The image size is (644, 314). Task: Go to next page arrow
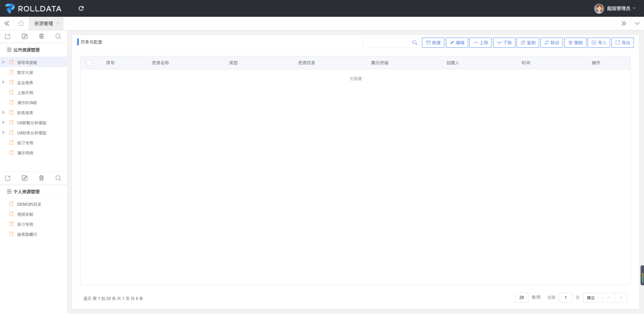coord(621,298)
